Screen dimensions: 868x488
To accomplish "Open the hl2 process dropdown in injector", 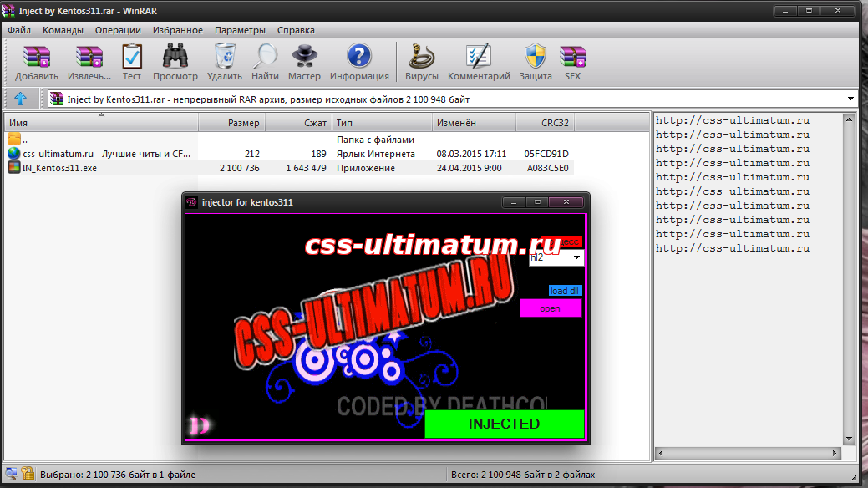I will tap(576, 257).
